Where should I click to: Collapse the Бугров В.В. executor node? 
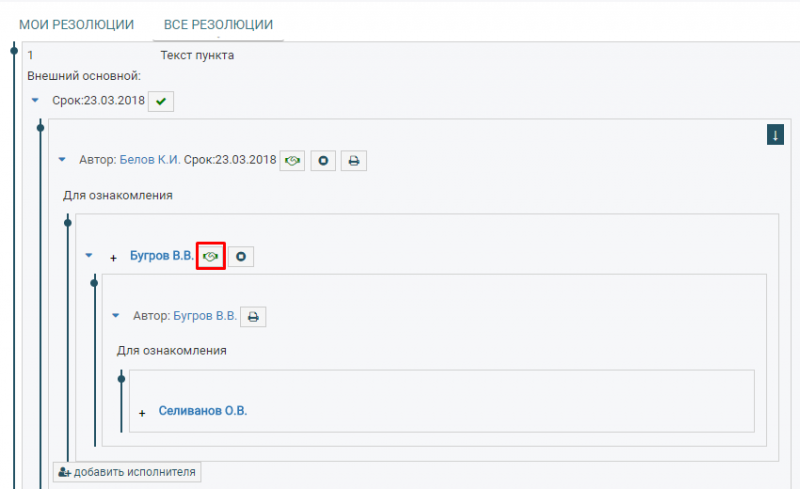pyautogui.click(x=89, y=257)
